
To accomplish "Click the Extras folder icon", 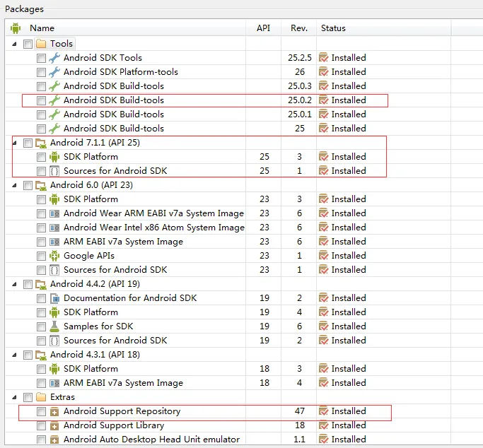I will point(41,397).
